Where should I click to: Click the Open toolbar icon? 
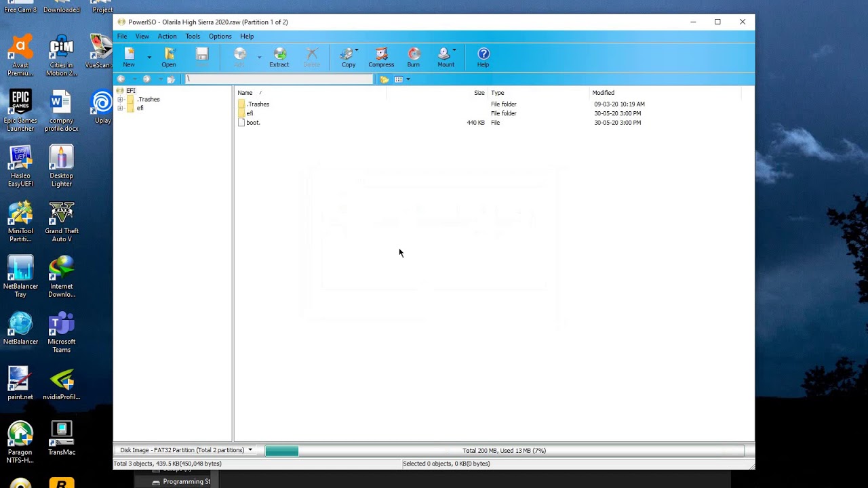169,57
